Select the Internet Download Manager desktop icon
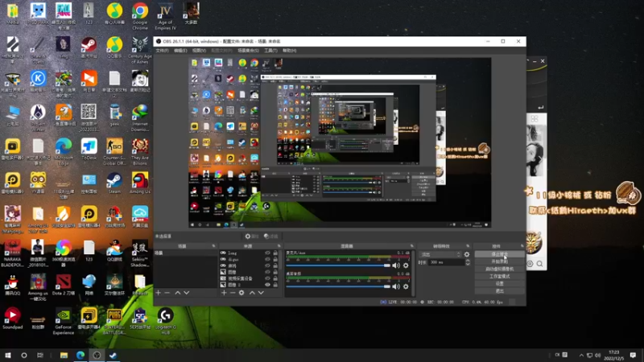 [x=139, y=117]
